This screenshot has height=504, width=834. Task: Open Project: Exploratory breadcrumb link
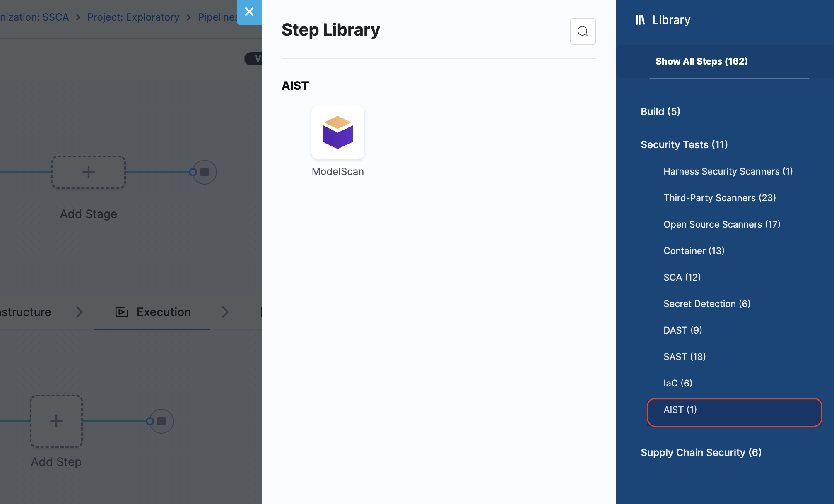tap(133, 17)
